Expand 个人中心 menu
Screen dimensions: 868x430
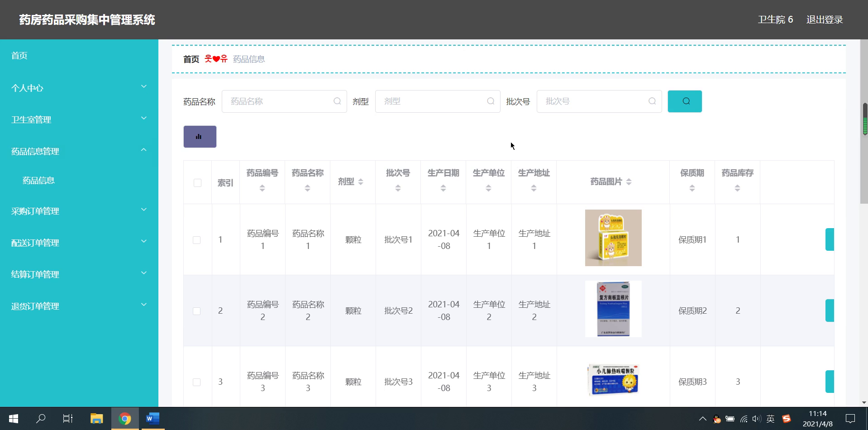coord(79,88)
